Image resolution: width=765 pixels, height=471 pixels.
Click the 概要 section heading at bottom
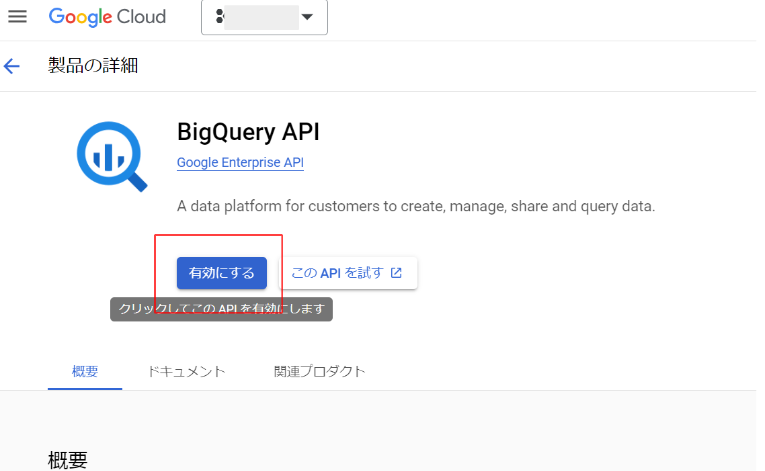click(x=68, y=460)
